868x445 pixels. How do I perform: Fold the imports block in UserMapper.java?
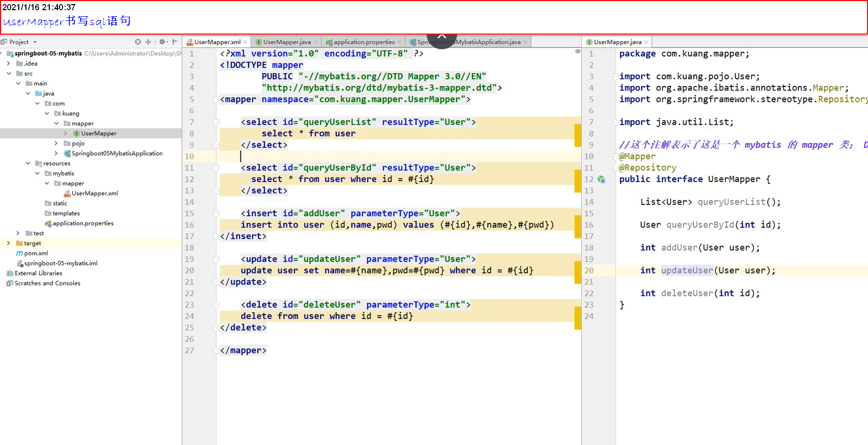(x=615, y=76)
